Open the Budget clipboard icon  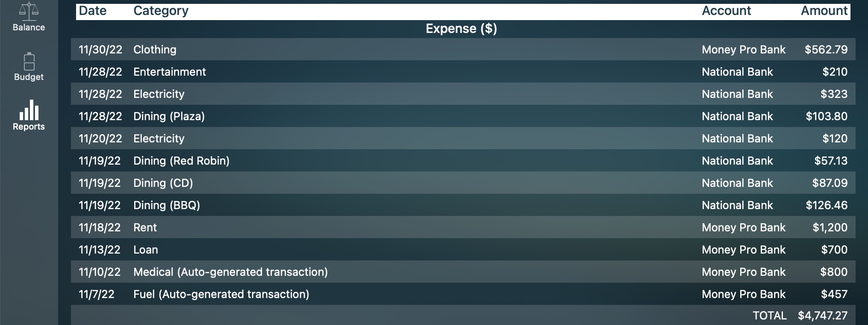click(x=29, y=62)
